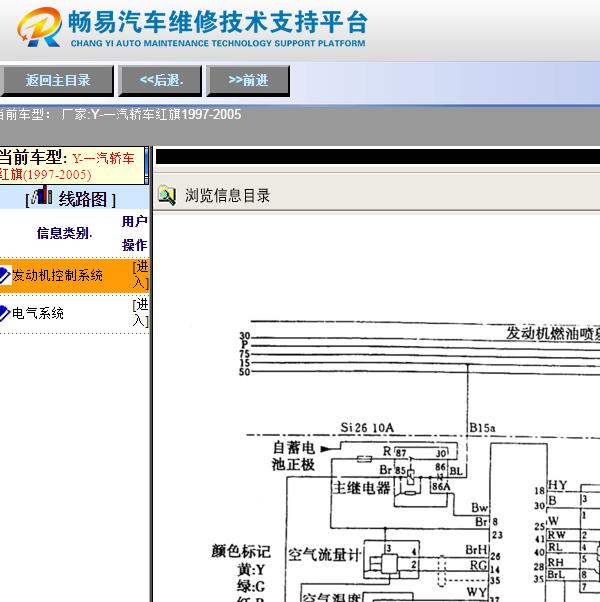The width and height of the screenshot is (600, 602).
Task: Click the Si26 10A fuse label
Action: tap(367, 428)
